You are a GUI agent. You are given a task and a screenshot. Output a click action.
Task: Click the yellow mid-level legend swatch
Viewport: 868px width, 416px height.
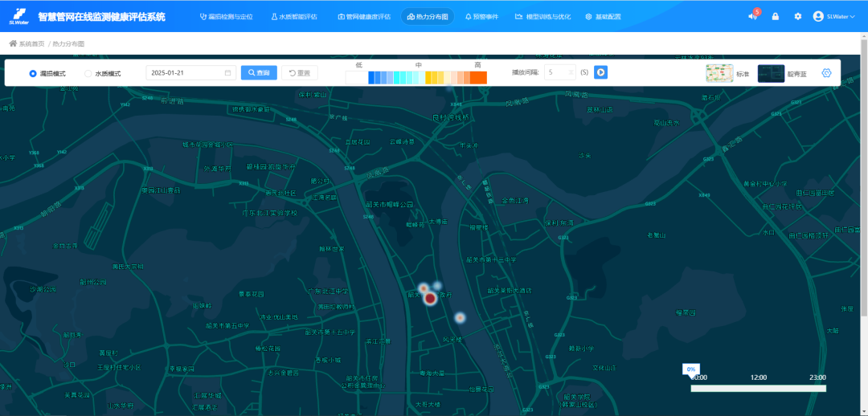point(428,78)
